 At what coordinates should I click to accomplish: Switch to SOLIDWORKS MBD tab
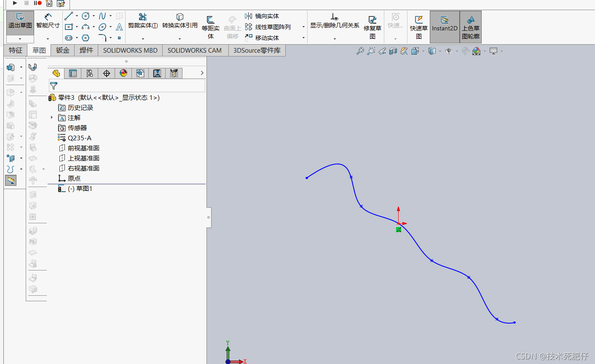(130, 50)
